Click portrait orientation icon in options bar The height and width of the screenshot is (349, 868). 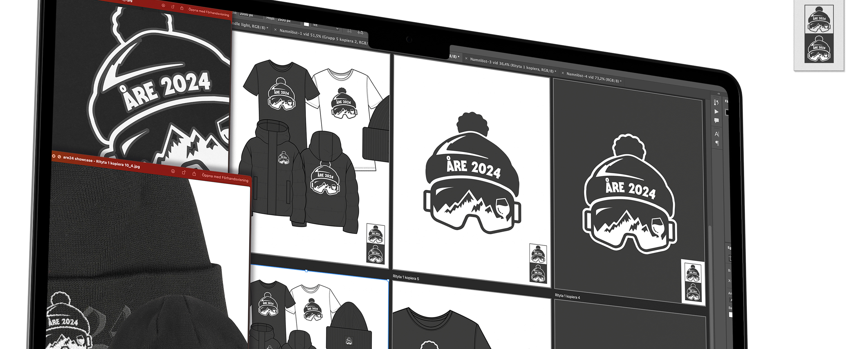(x=349, y=31)
